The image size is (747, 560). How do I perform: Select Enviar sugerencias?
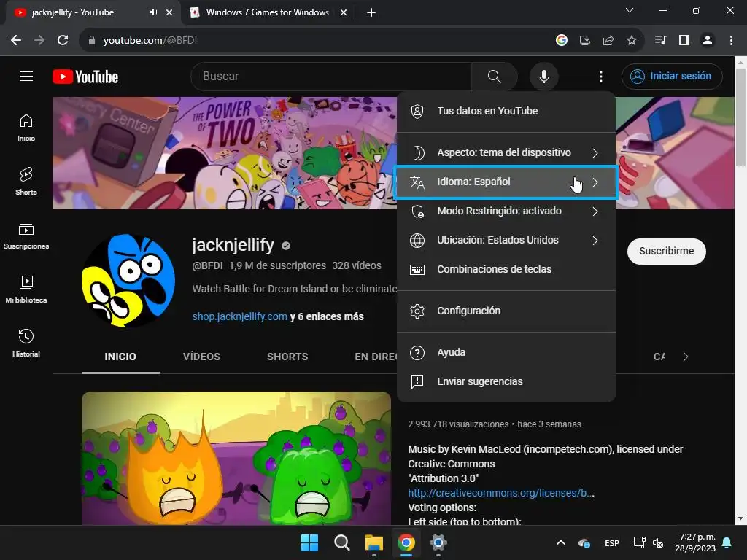click(506, 381)
